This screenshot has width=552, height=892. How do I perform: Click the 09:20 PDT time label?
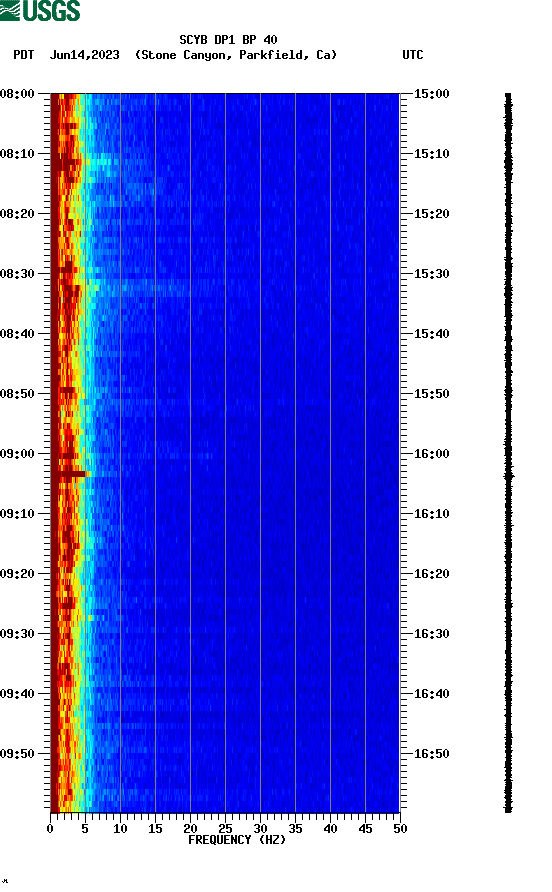tap(18, 574)
